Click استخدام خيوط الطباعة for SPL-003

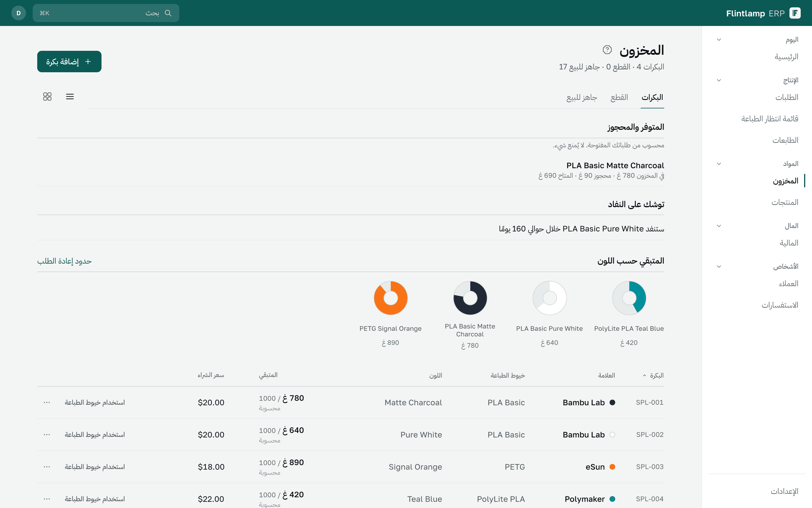[x=95, y=467]
